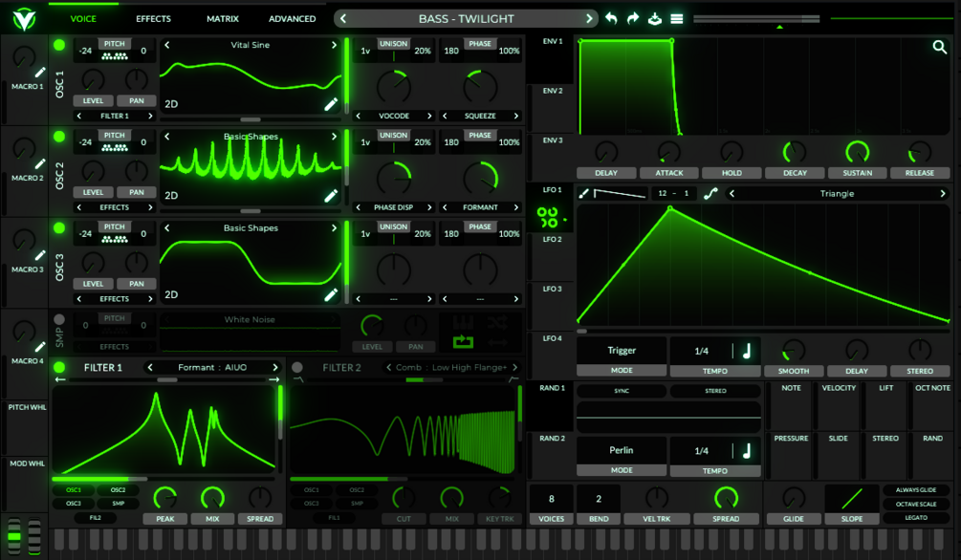Click the sampler loop icon
This screenshot has height=560, width=961.
coord(463,342)
